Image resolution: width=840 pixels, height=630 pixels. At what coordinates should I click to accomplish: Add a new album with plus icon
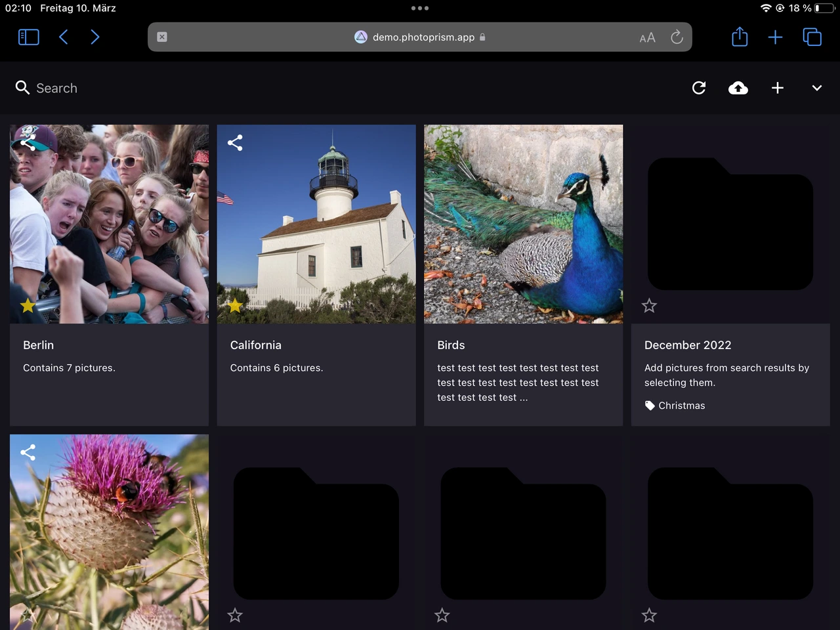click(x=778, y=88)
